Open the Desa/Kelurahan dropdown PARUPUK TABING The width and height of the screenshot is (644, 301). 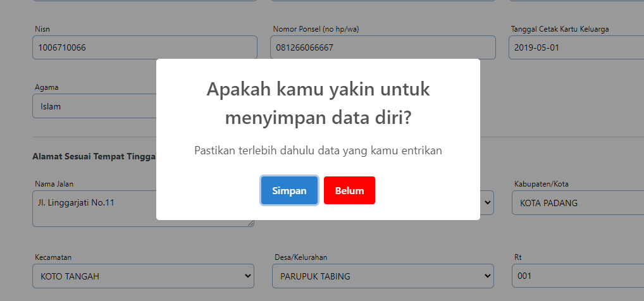pyautogui.click(x=382, y=276)
